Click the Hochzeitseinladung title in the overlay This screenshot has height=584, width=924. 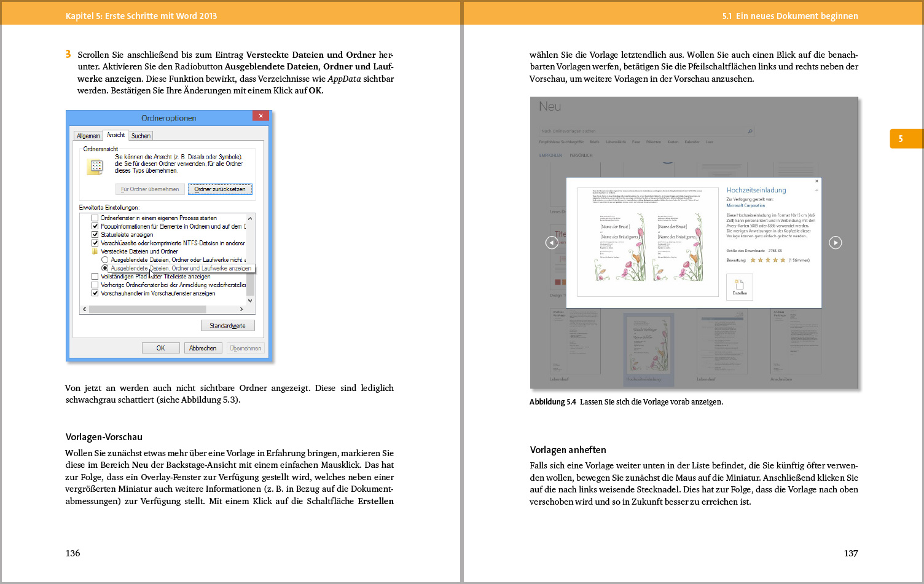756,190
